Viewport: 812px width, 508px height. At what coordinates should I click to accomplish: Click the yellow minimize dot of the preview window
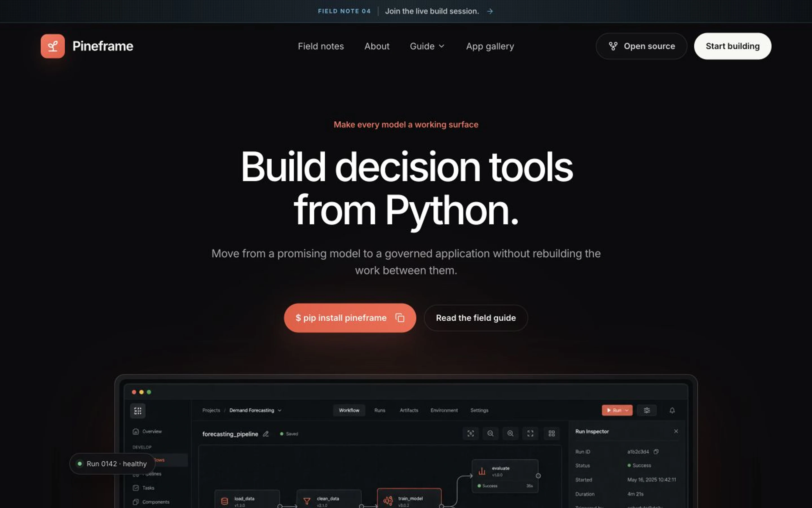(x=141, y=392)
